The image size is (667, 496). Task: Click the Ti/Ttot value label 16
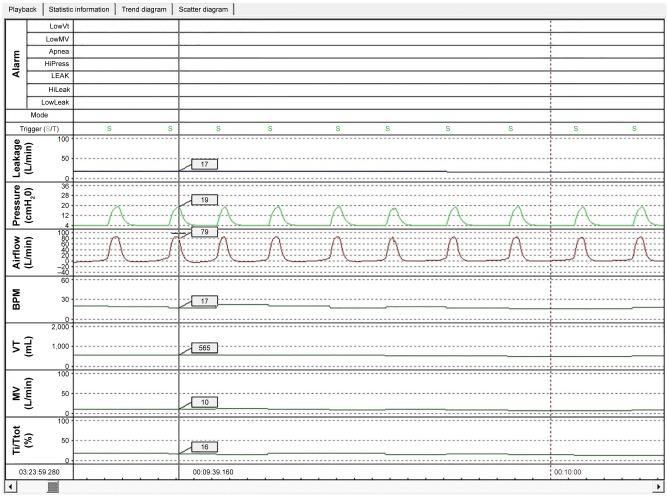pos(204,447)
